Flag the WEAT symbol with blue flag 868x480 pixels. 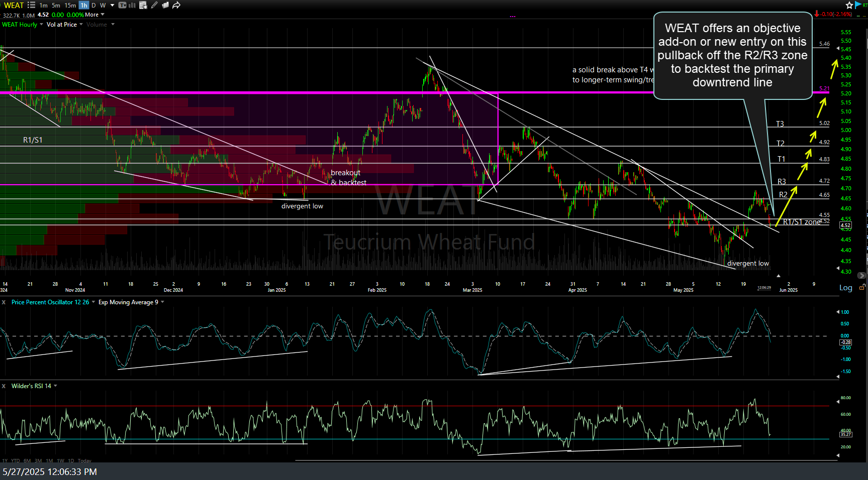858,5
